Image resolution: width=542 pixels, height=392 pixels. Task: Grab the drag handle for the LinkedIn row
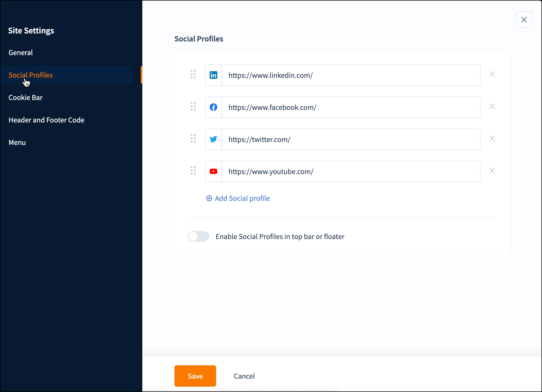point(193,74)
